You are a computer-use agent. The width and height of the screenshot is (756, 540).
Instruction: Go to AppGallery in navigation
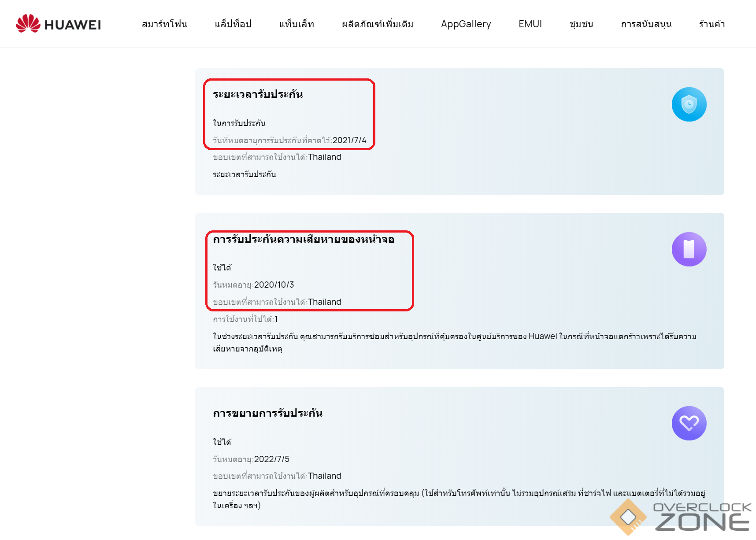click(466, 24)
